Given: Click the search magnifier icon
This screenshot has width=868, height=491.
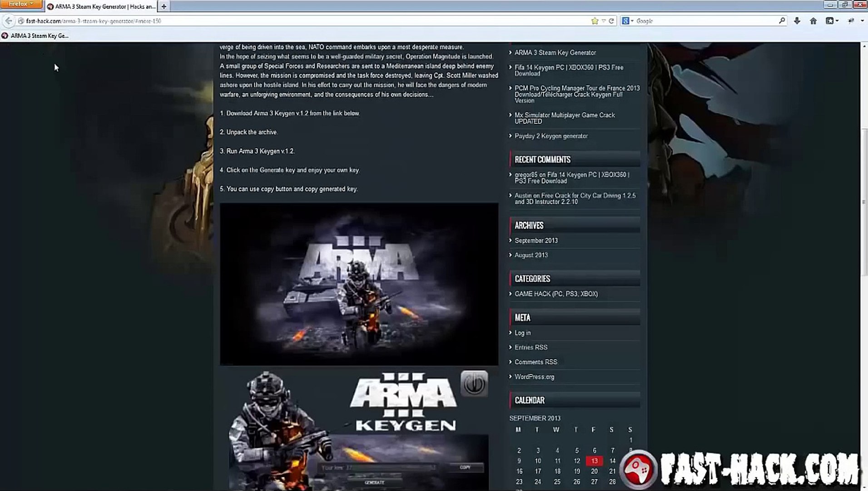Looking at the screenshot, I should click(782, 21).
